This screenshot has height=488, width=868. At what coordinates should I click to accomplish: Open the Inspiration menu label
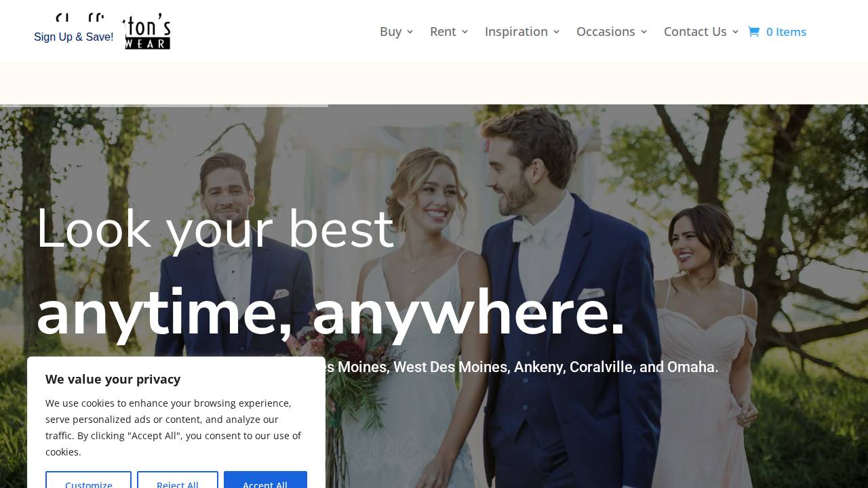tap(516, 32)
